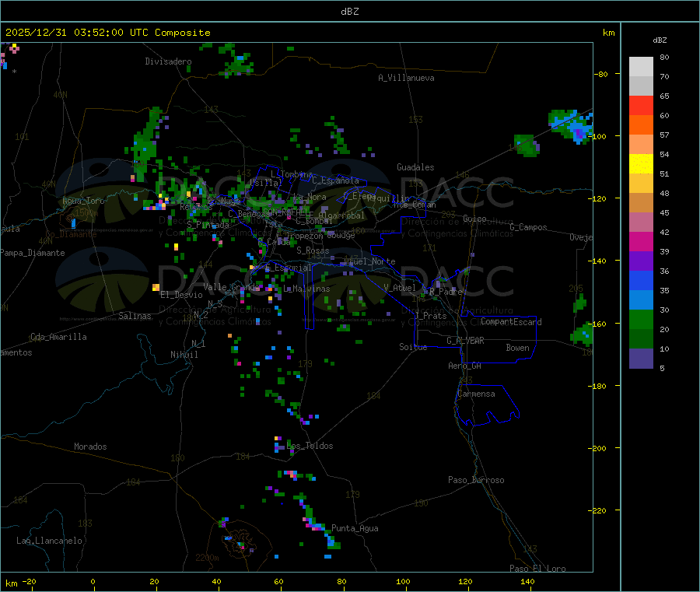Pick the purple 36-39 dBZ legend swatch
Viewport: 700px width, 592px height.
tap(641, 261)
